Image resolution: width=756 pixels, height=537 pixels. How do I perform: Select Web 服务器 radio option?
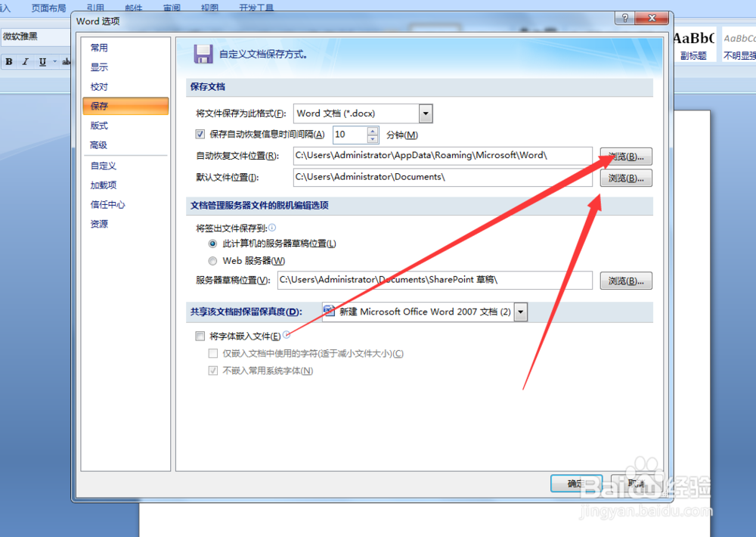212,261
